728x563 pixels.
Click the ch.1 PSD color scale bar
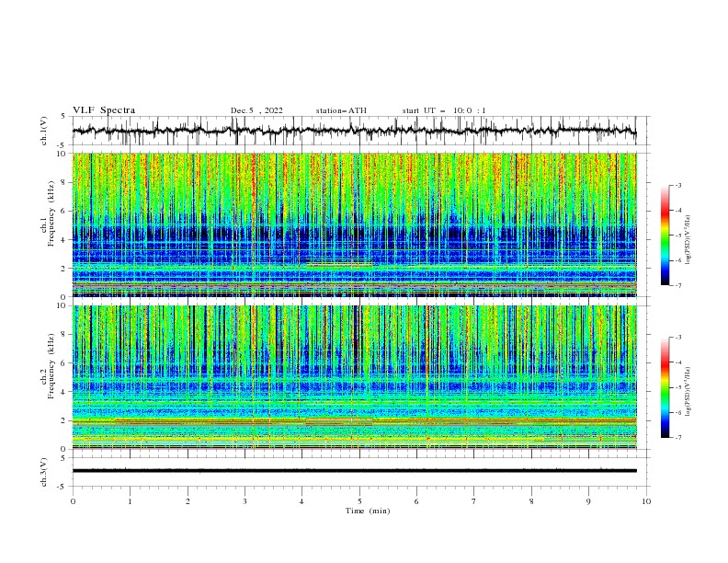click(x=665, y=236)
